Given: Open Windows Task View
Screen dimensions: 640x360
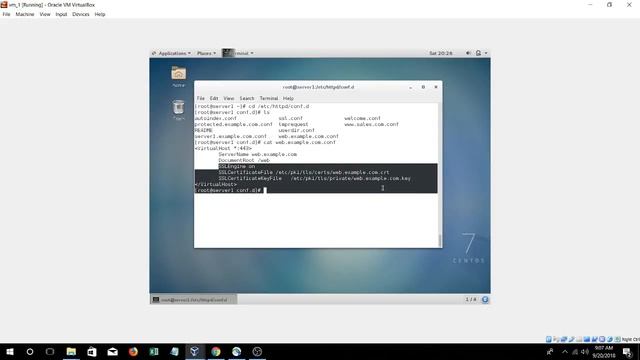Looking at the screenshot, I should tap(50, 351).
